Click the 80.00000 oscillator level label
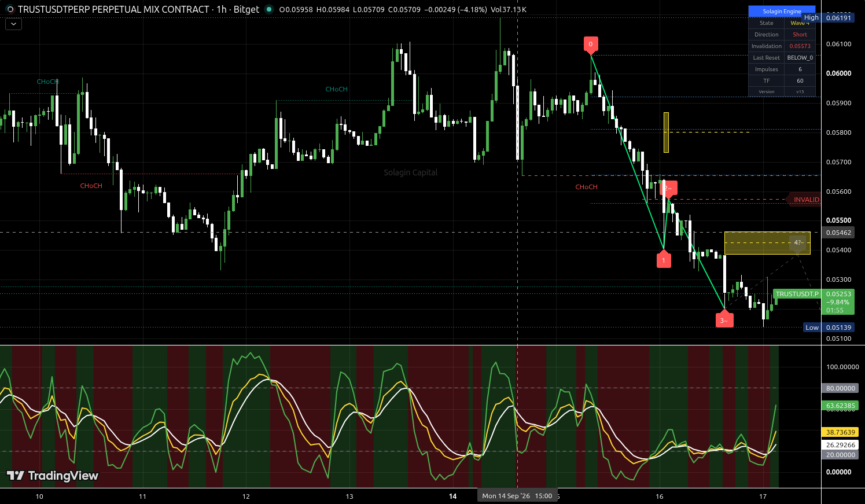 pos(840,388)
